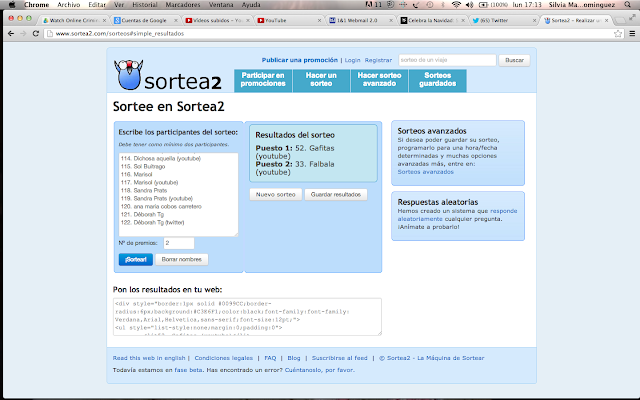Click the Nº de premios input field

click(x=179, y=243)
